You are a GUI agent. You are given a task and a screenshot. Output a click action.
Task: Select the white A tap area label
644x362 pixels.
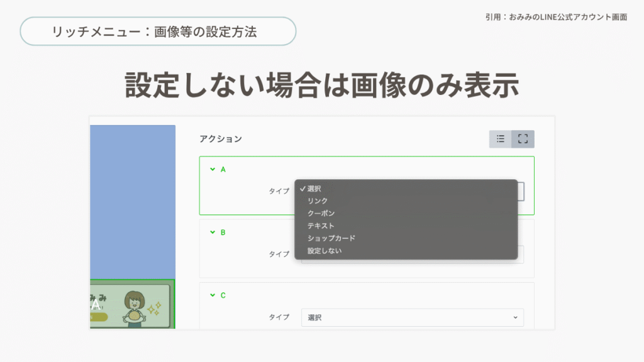click(x=95, y=305)
